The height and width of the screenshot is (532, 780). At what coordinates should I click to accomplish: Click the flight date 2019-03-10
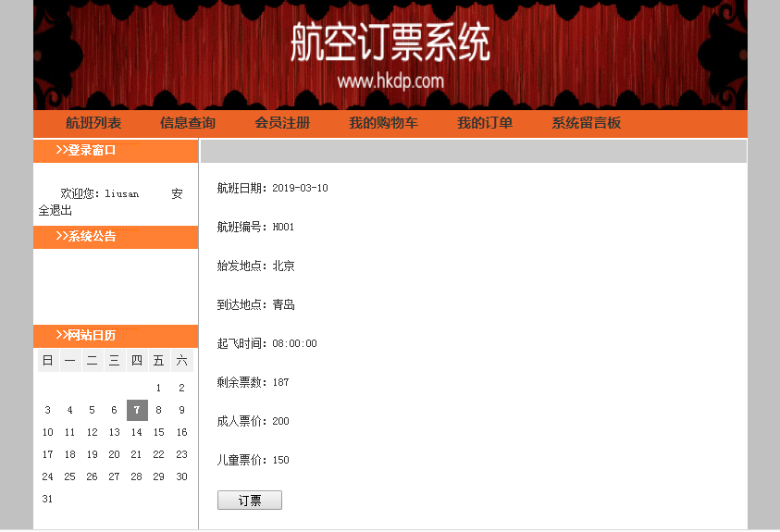tap(300, 188)
